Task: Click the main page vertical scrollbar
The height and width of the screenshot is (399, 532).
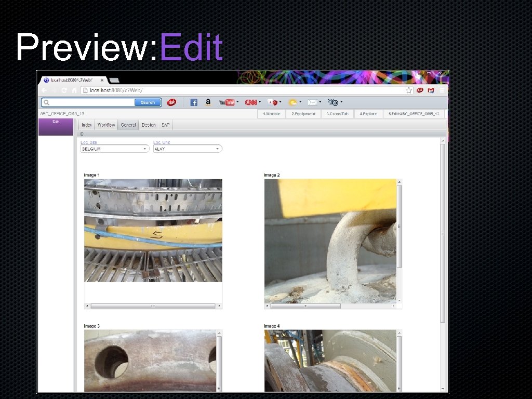Action: pos(443,233)
